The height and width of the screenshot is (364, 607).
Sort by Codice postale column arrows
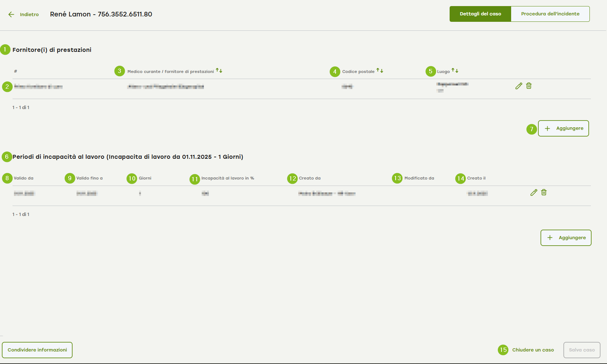(380, 71)
